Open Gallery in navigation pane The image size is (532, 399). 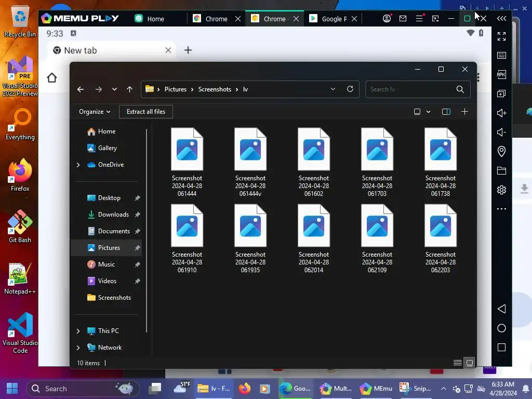pyautogui.click(x=106, y=148)
